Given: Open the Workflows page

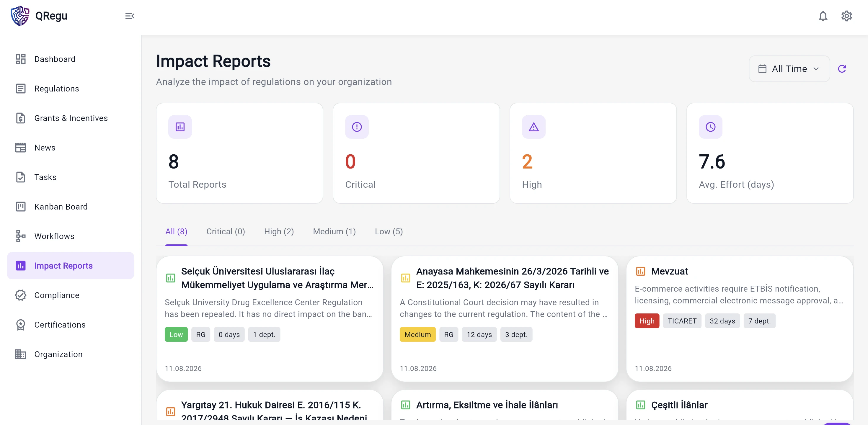Looking at the screenshot, I should tap(71, 236).
